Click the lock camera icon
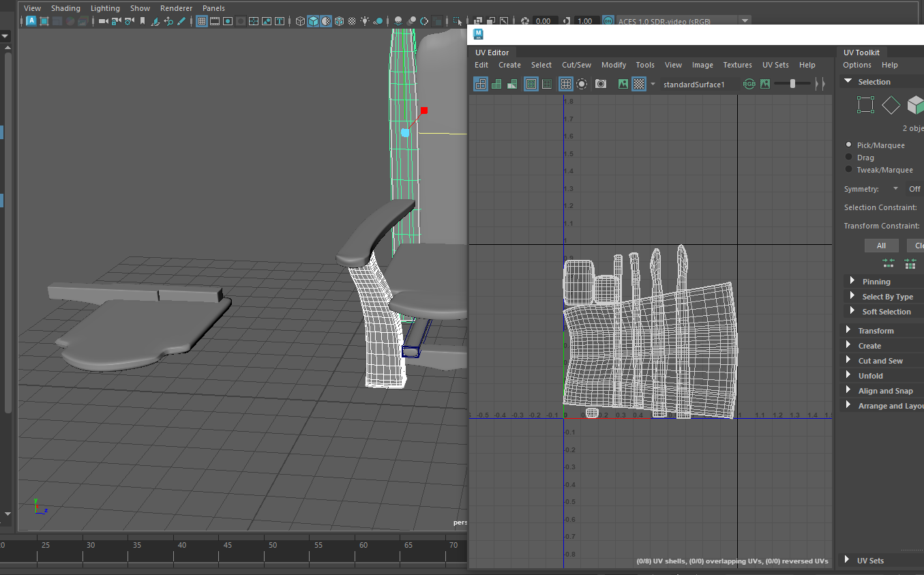 tap(116, 21)
